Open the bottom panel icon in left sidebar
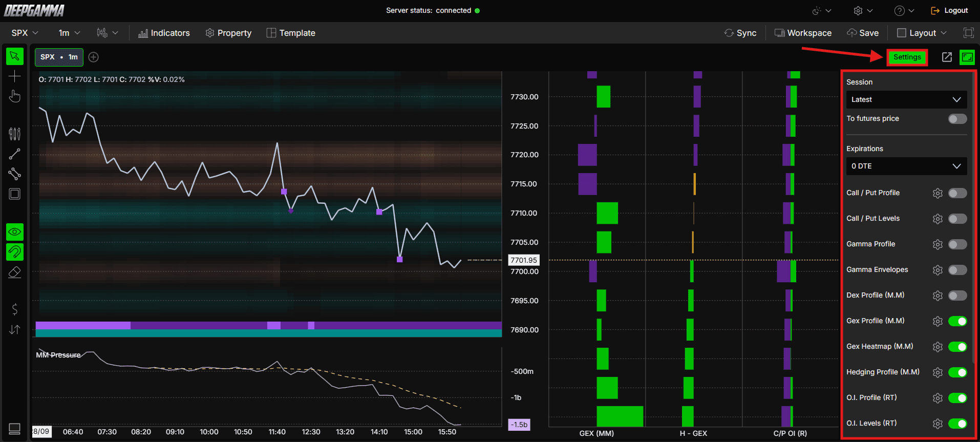This screenshot has height=442, width=980. coord(15,428)
